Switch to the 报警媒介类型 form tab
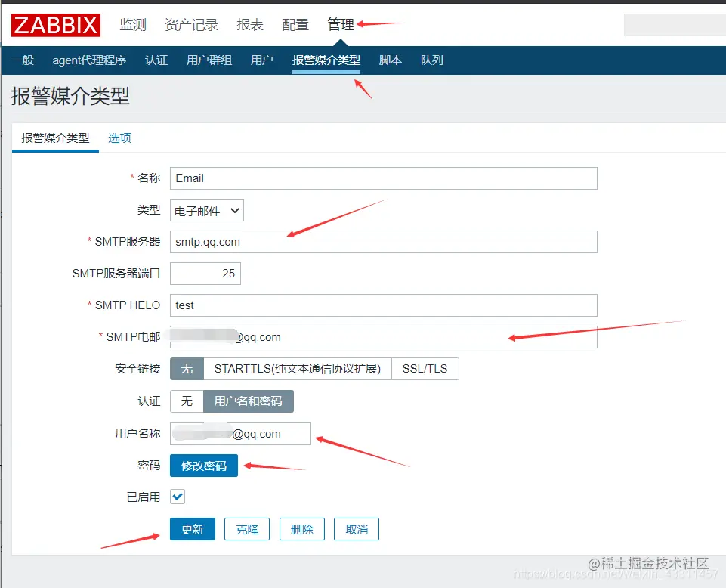The image size is (726, 588). (x=55, y=138)
